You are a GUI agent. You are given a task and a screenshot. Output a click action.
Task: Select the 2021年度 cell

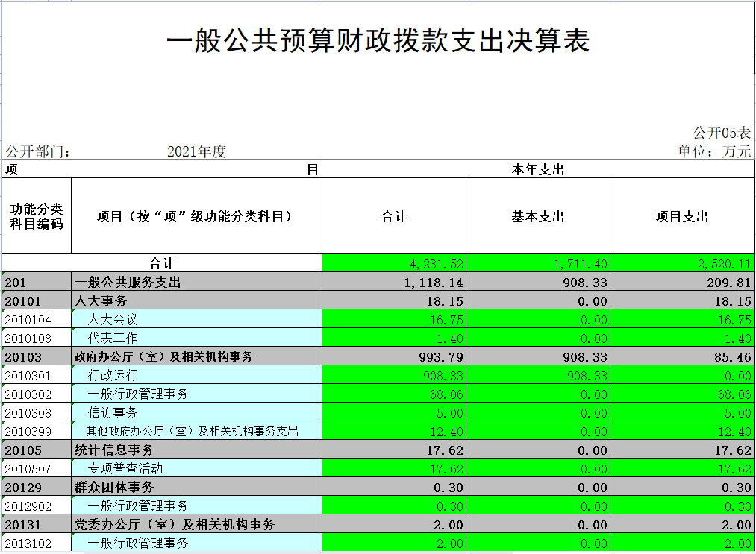[197, 151]
